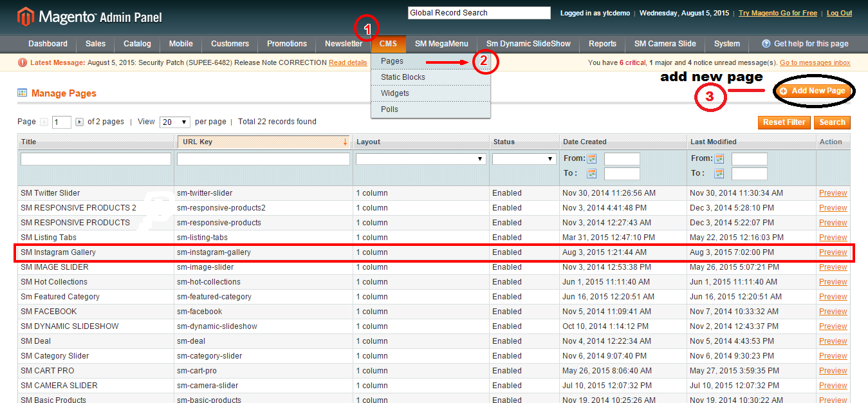Open Go to messages inbox link
Screen dimensions: 868x403
(x=815, y=62)
